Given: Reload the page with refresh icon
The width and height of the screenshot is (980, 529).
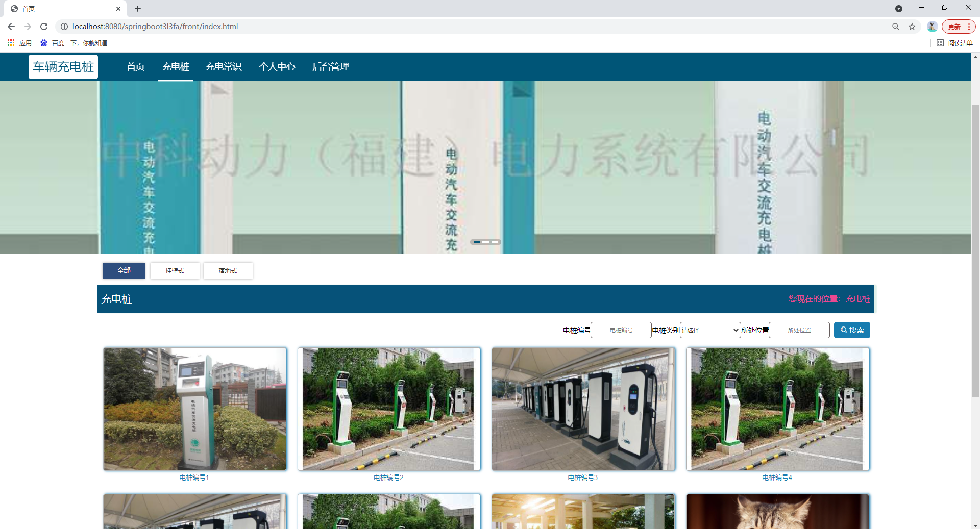Looking at the screenshot, I should pos(44,27).
